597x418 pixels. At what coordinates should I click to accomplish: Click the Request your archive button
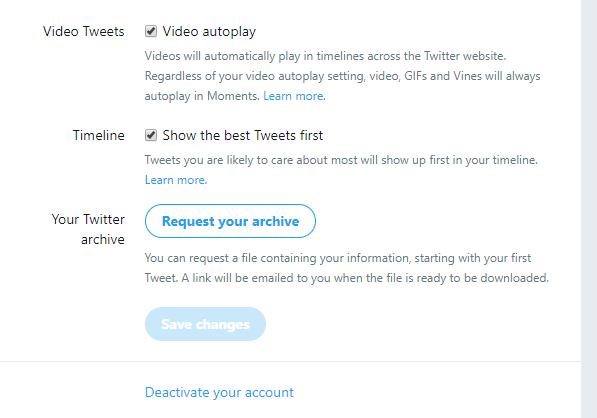230,221
